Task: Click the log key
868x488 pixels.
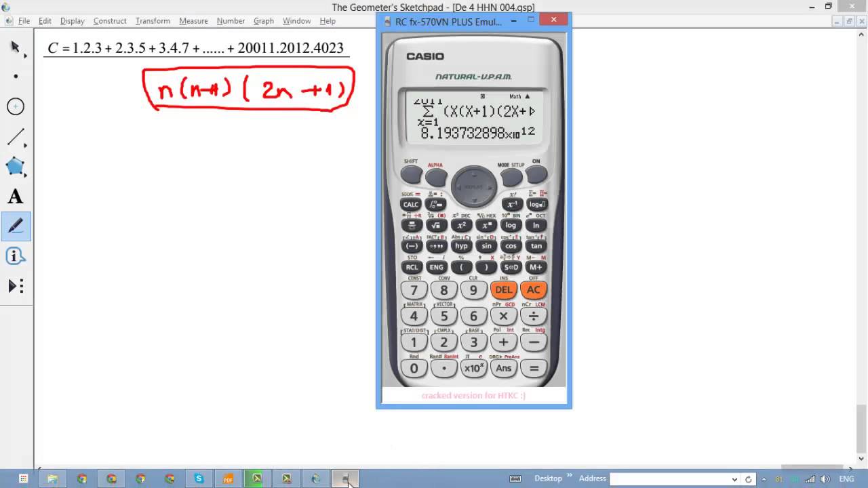Action: point(511,226)
